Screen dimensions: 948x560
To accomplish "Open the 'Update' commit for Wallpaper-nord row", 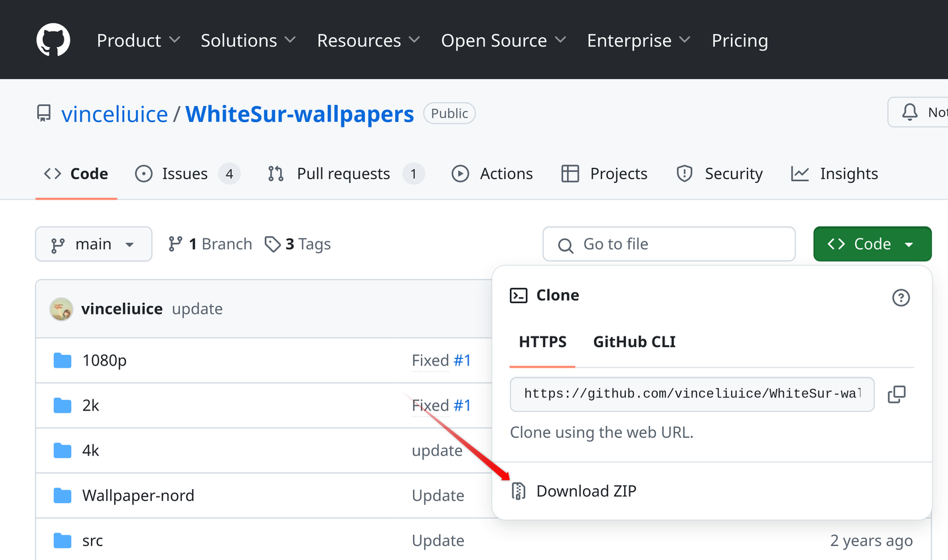I will pyautogui.click(x=438, y=496).
